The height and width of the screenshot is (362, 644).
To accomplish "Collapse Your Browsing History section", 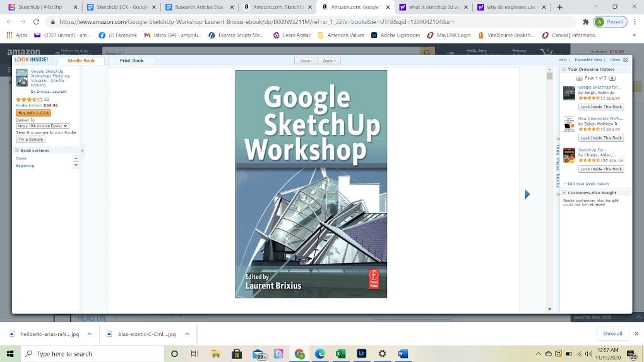I will [564, 69].
